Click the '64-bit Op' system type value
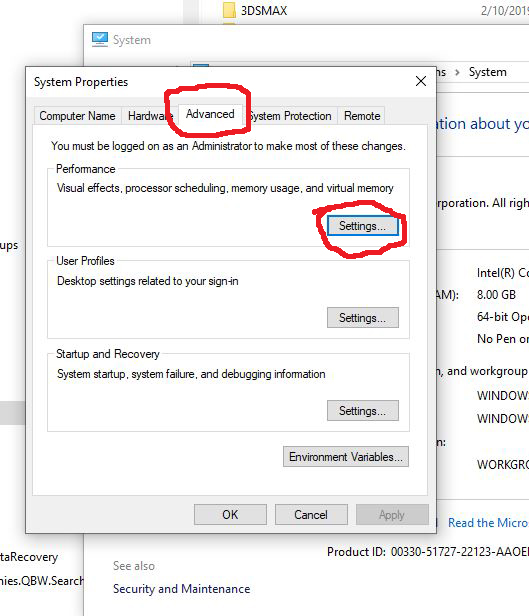The width and height of the screenshot is (529, 616). coord(503,317)
